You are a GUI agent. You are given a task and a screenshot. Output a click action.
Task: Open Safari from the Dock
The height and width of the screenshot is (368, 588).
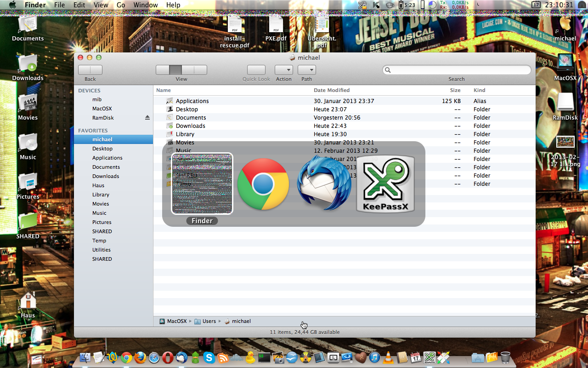[x=154, y=357]
